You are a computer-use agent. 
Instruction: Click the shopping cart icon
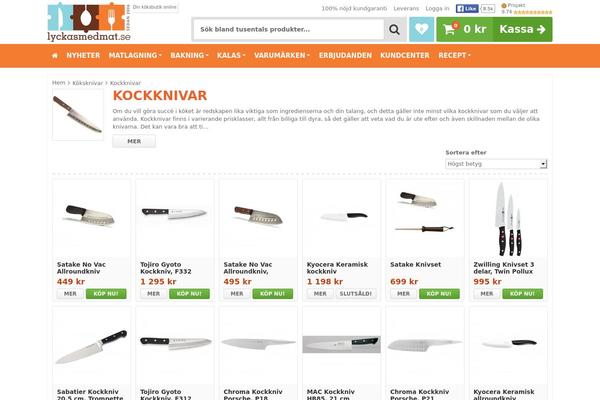(x=450, y=29)
